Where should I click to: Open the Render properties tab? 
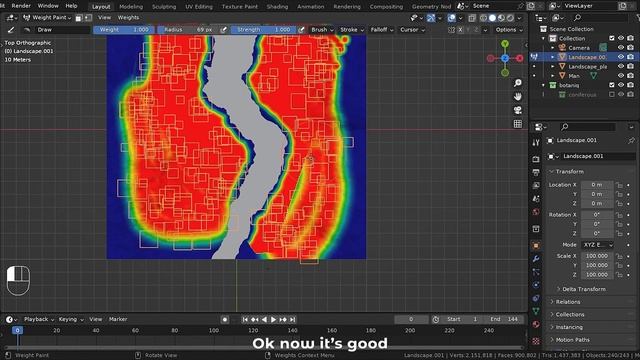tap(536, 159)
